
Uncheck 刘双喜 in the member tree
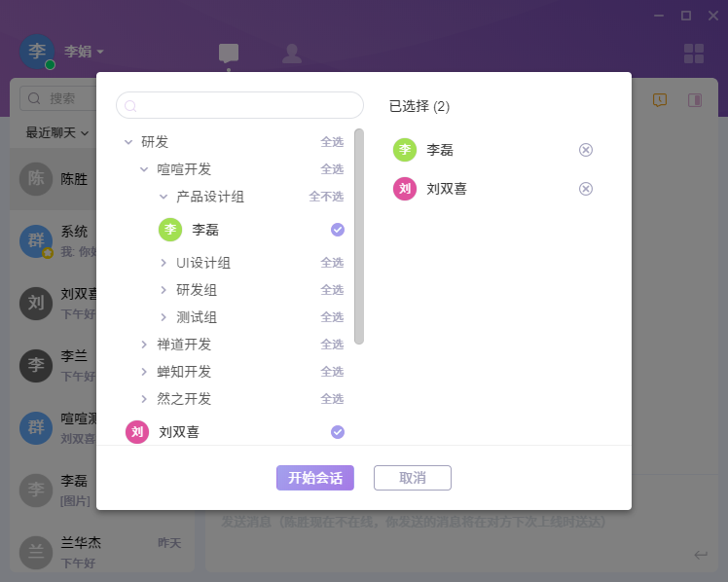click(338, 432)
